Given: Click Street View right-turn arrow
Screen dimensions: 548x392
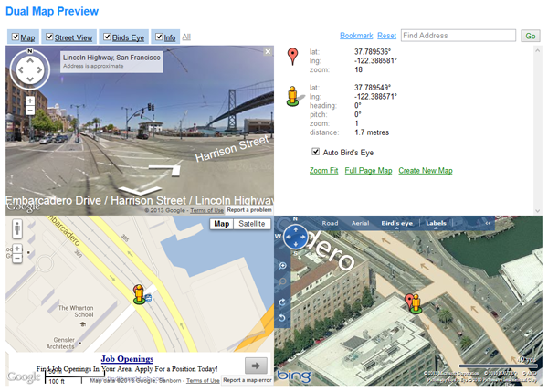Looking at the screenshot, I should pos(165,170).
